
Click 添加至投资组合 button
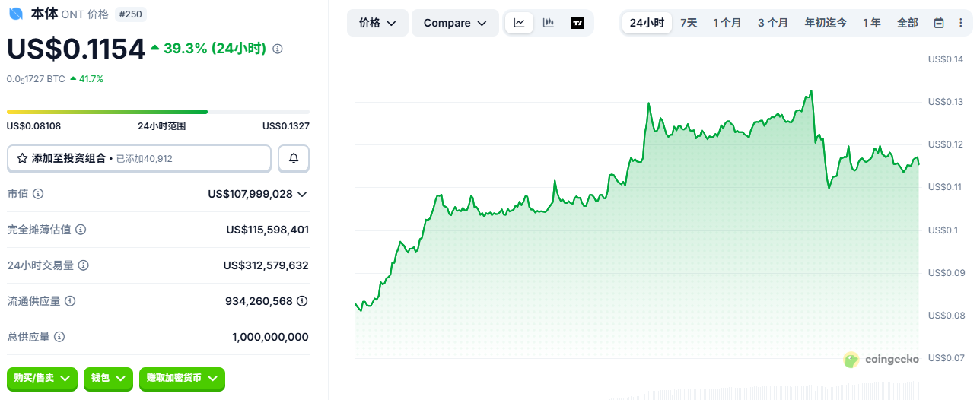[x=139, y=159]
